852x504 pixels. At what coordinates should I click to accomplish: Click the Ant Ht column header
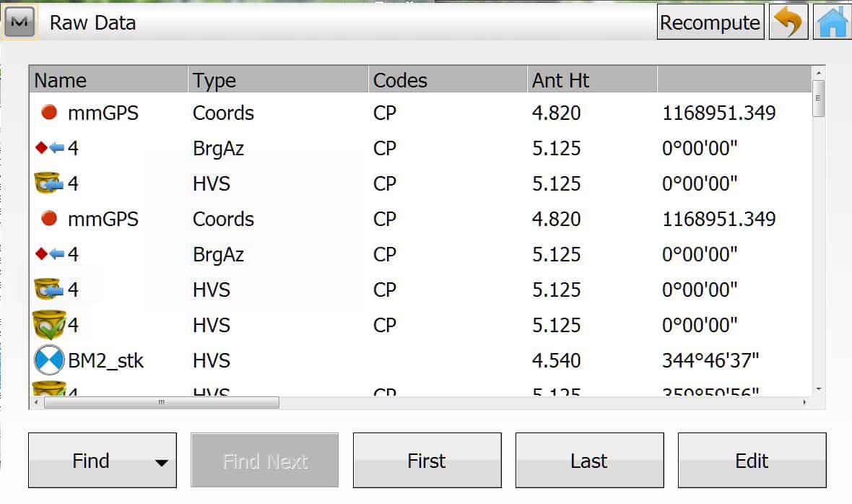(x=592, y=80)
